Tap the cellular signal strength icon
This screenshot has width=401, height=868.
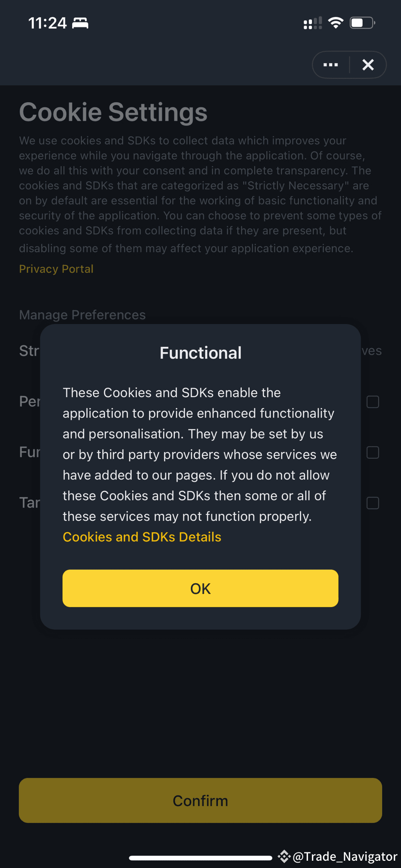click(312, 23)
